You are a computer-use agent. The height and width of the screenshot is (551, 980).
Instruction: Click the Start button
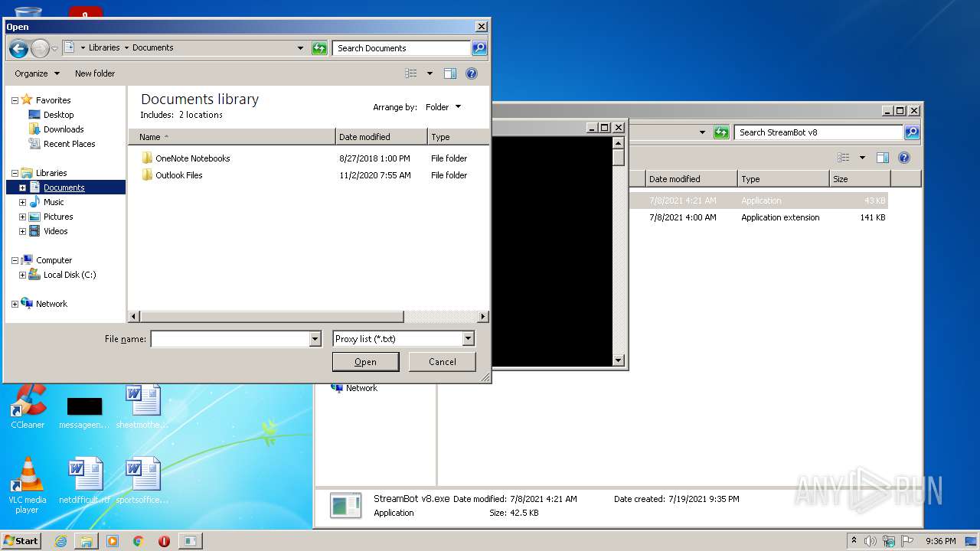21,540
